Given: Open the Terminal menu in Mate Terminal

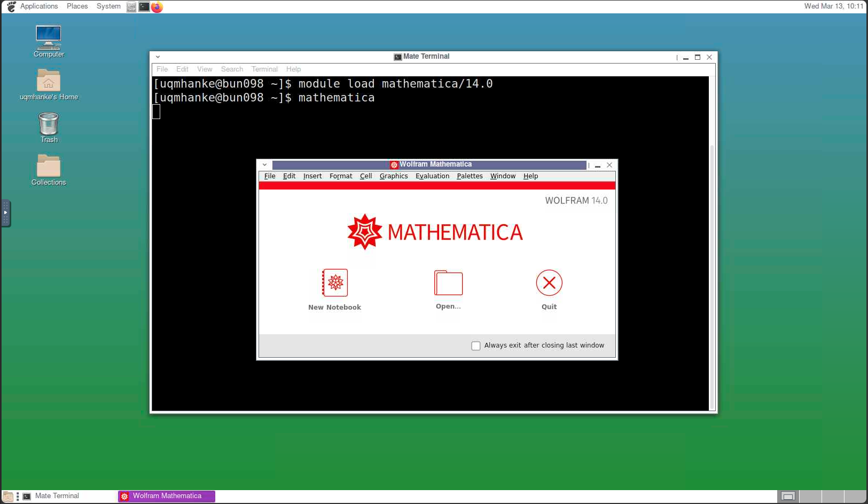Looking at the screenshot, I should 264,69.
